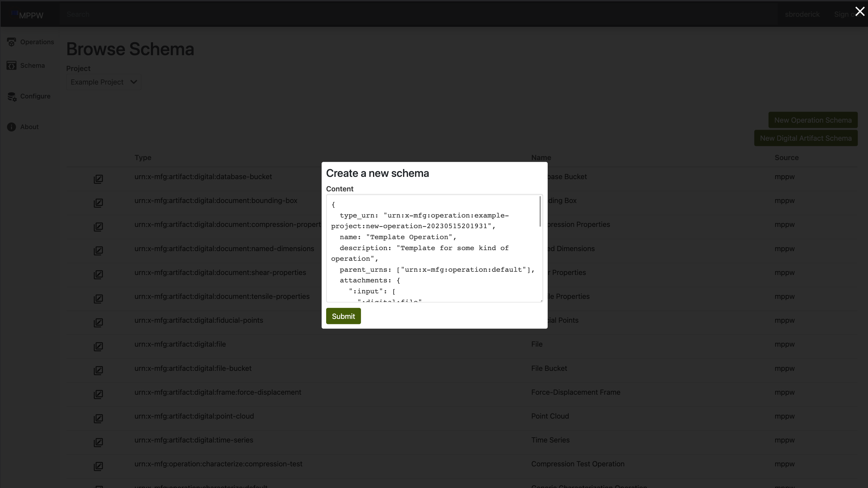Click the Operations sidebar icon
Screen dimensions: 868x488
(11, 42)
